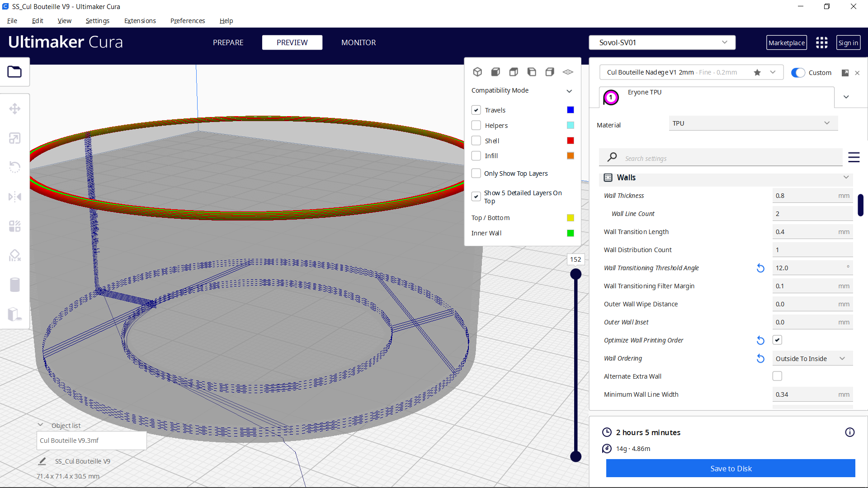Enable the Shell visibility checkbox
Image resolution: width=868 pixels, height=488 pixels.
[x=476, y=140]
